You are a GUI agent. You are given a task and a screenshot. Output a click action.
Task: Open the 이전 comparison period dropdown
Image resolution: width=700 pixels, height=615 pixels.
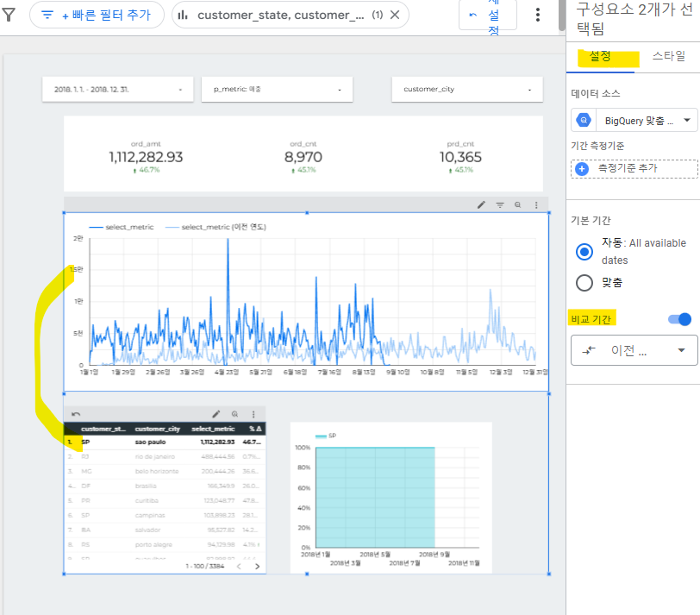(x=634, y=350)
